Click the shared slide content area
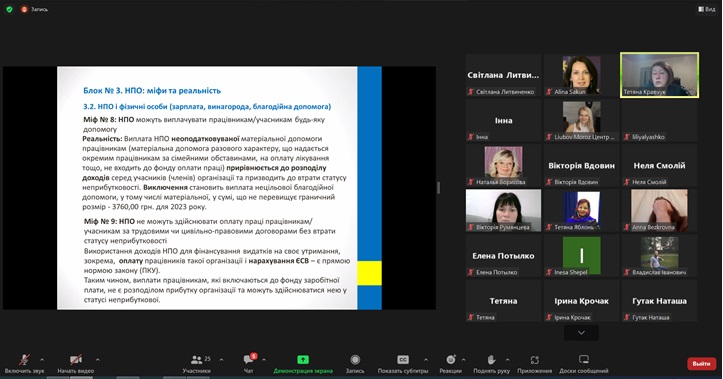 (x=219, y=188)
